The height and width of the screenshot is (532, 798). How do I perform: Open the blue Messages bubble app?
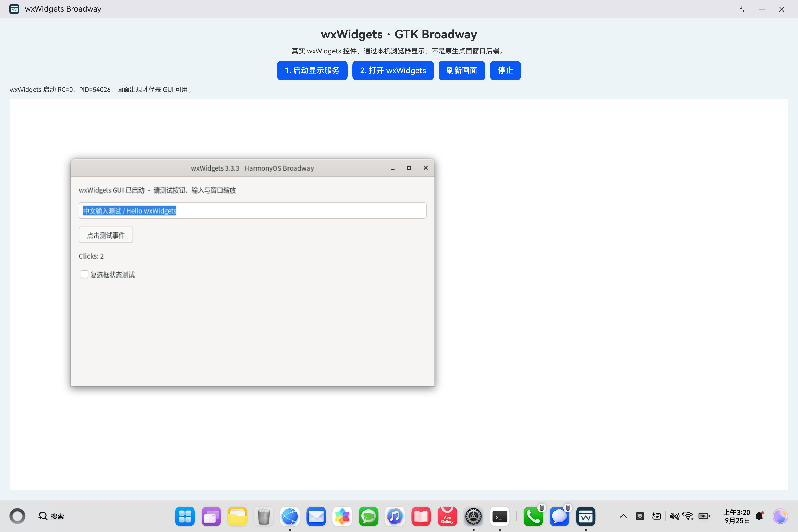pos(559,516)
